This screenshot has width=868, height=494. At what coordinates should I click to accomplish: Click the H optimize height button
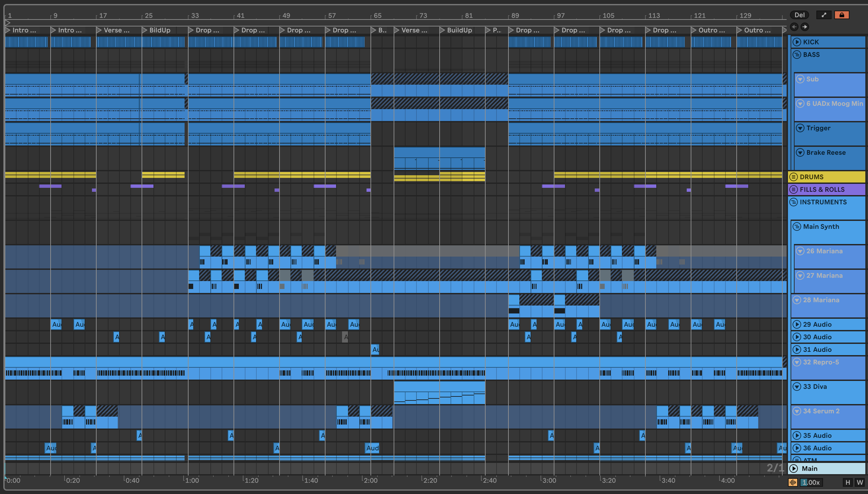(x=847, y=482)
